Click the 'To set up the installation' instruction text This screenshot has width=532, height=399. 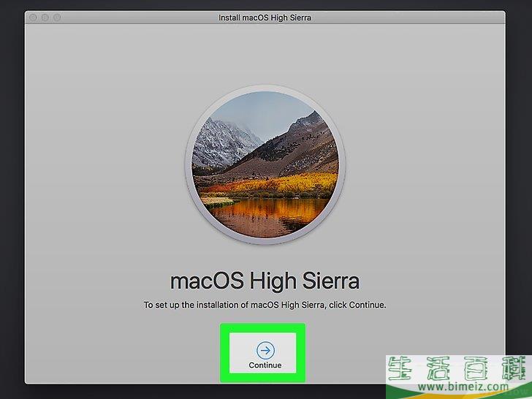point(265,305)
